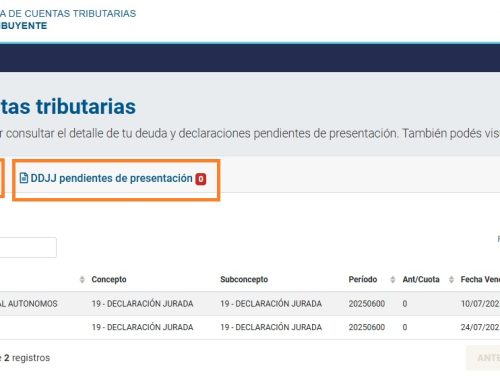The width and height of the screenshot is (500, 380).
Task: Sort by the Fecha Venc column header
Action: point(480,279)
